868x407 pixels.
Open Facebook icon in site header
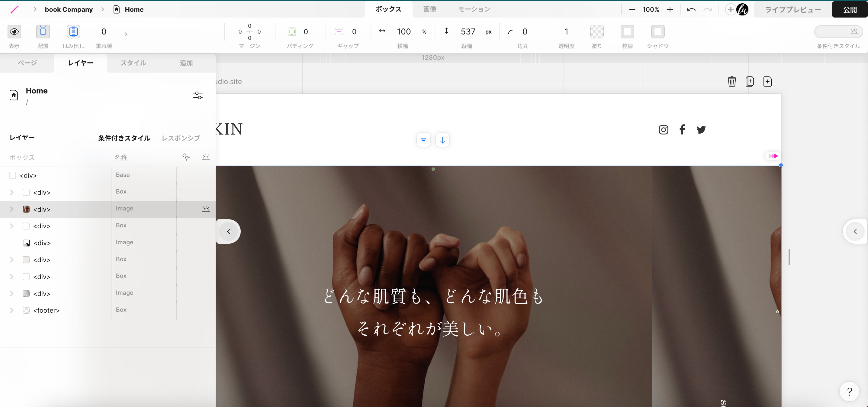point(682,130)
